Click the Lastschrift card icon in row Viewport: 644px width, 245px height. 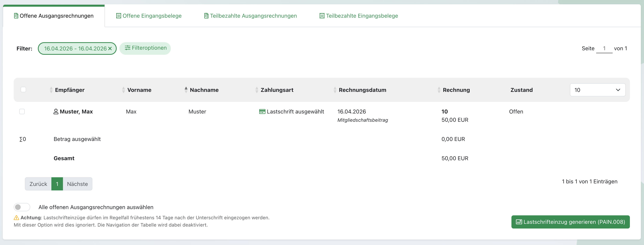[262, 112]
